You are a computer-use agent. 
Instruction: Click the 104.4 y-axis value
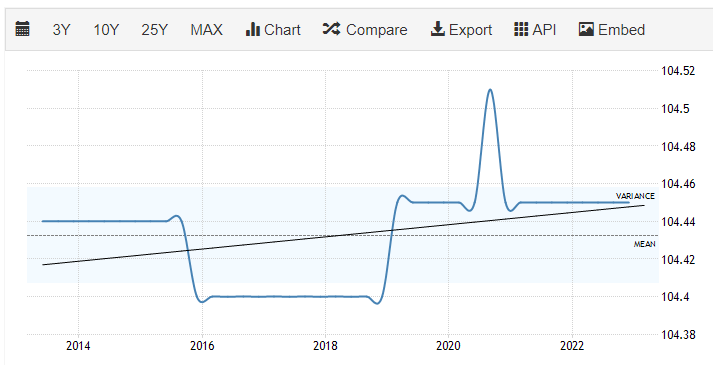pyautogui.click(x=675, y=297)
